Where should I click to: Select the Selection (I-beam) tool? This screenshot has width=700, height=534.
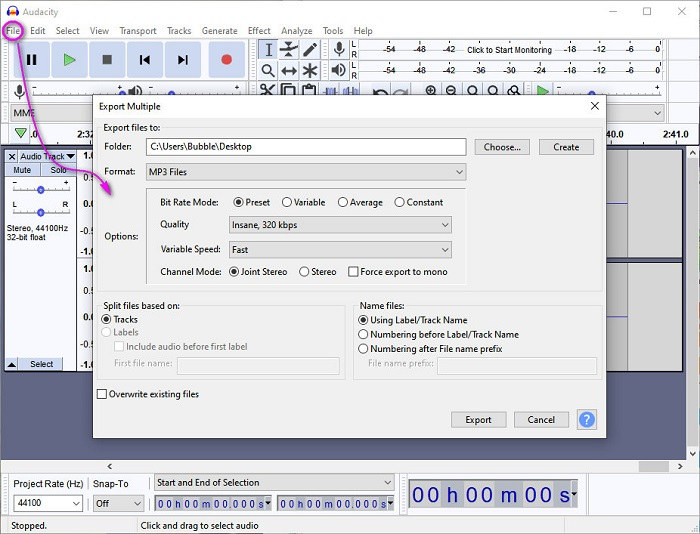268,50
